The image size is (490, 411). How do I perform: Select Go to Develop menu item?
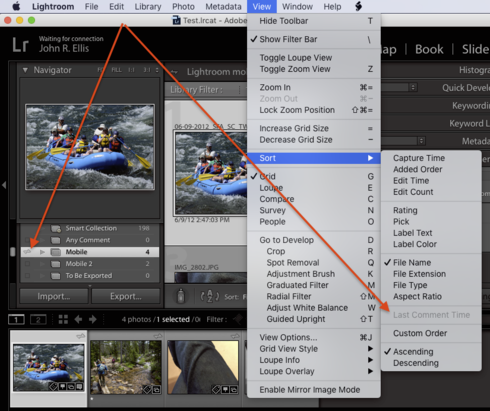click(x=314, y=240)
